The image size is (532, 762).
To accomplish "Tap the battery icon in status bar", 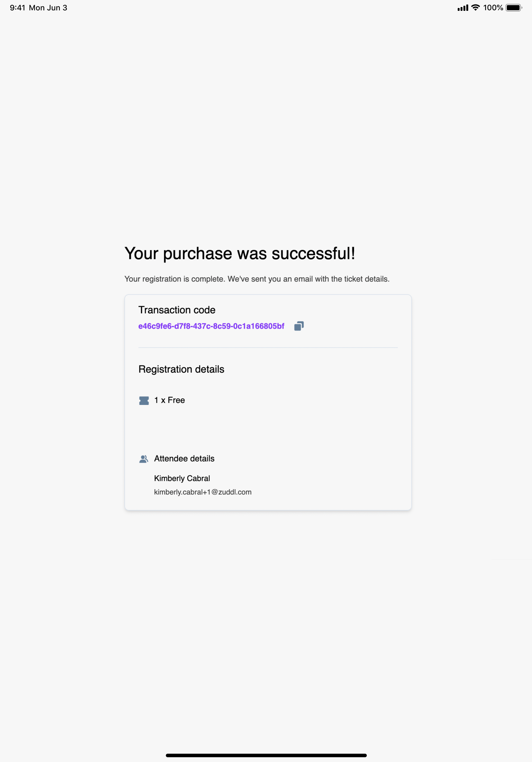I will [x=514, y=8].
